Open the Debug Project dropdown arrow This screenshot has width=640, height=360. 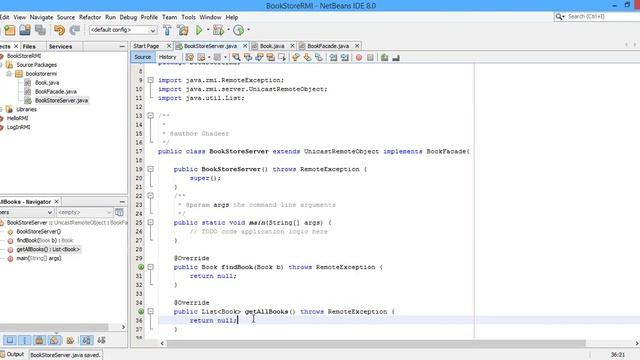coord(228,30)
